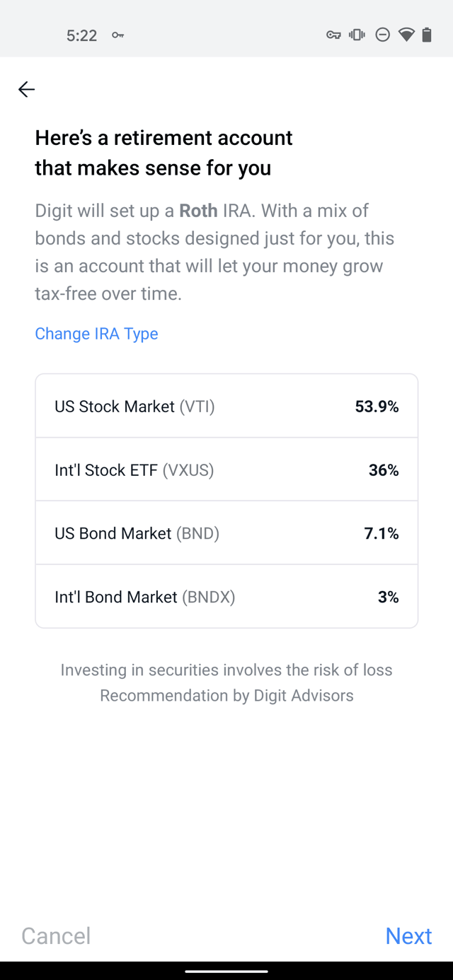This screenshot has width=453, height=980.
Task: Tap the 53.9% allocation value
Action: [x=377, y=407]
